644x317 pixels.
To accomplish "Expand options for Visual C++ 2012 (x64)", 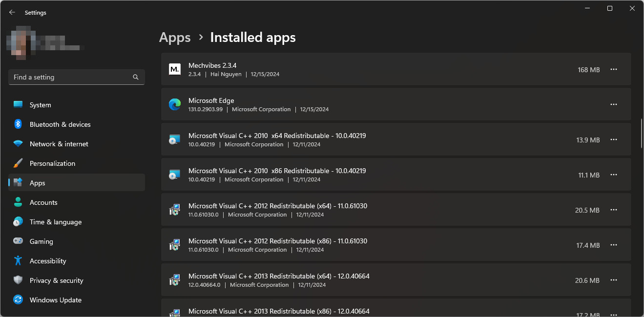I will pos(614,210).
